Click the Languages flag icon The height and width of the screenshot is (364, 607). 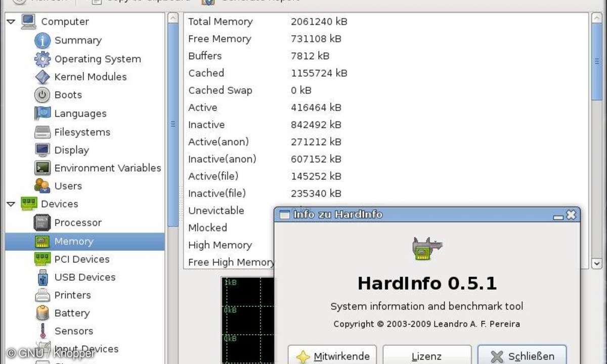click(42, 113)
